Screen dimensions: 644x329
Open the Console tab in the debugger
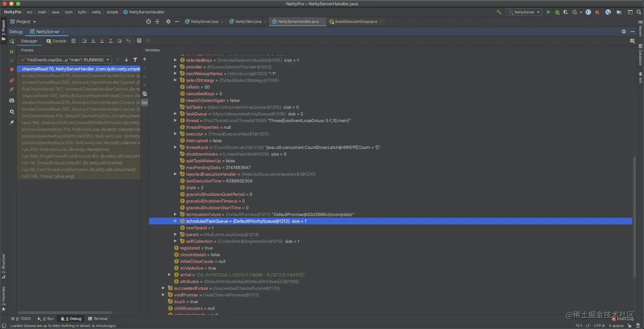[56, 41]
